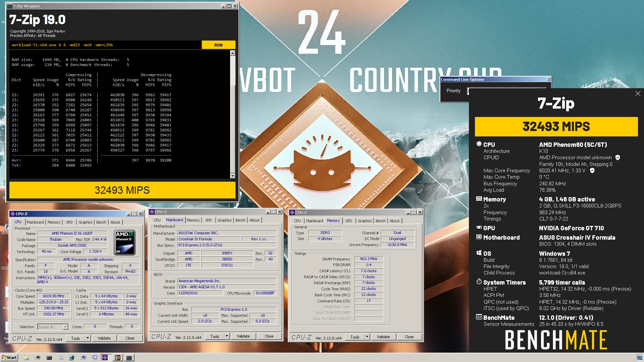Click the 7-Zip command line text field
644x362 pixels.
(x=105, y=45)
